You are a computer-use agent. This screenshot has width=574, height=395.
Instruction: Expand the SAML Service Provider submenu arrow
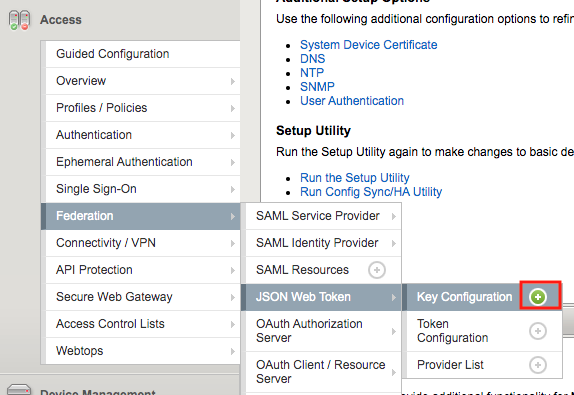pyautogui.click(x=394, y=216)
